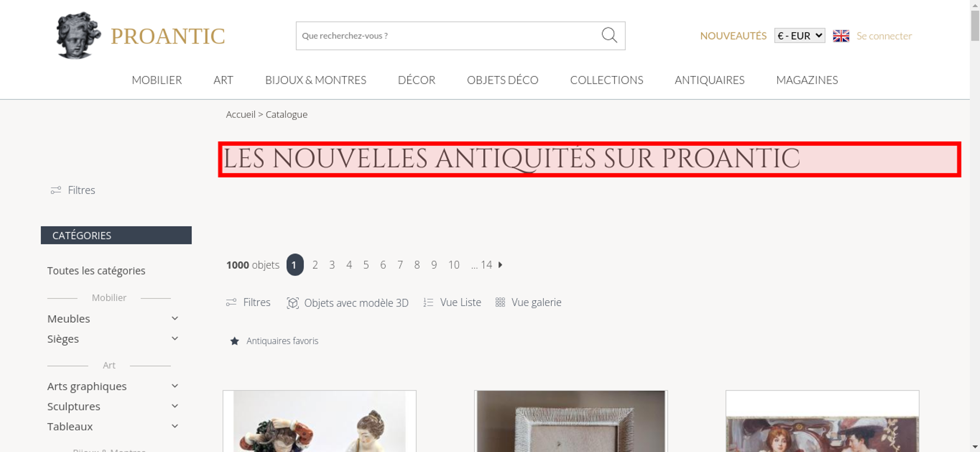Select the Vue Liste list icon
Screen dimensions: 980x452
(428, 303)
